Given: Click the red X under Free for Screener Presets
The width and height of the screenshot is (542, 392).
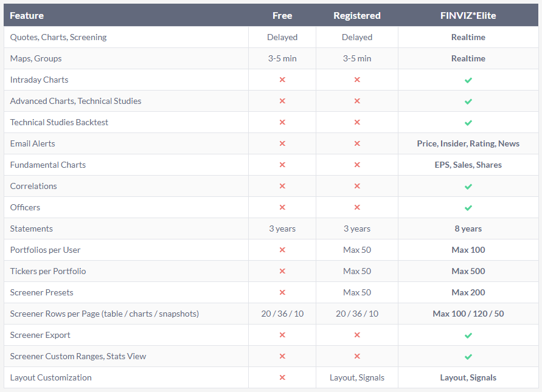Looking at the screenshot, I should click(282, 292).
